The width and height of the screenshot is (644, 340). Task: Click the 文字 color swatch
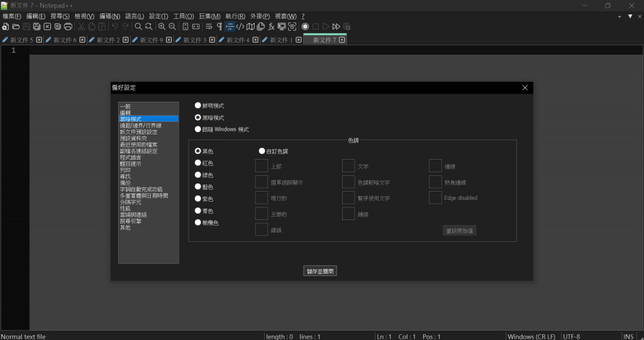click(x=348, y=166)
